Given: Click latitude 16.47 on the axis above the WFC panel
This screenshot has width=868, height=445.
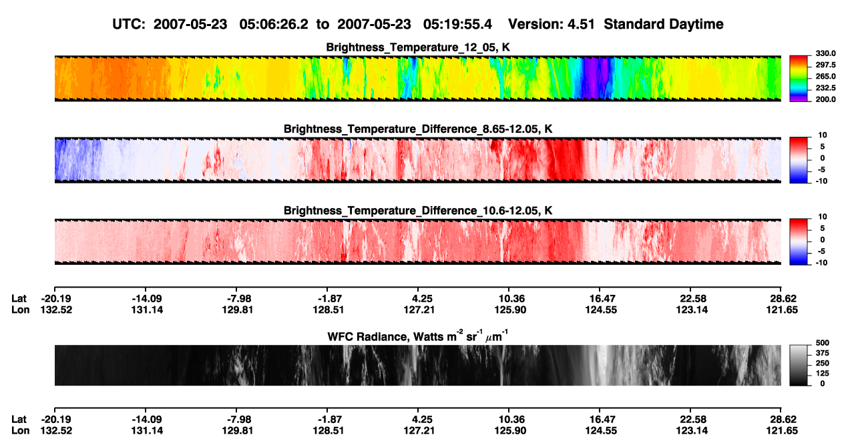Looking at the screenshot, I should tap(600, 298).
